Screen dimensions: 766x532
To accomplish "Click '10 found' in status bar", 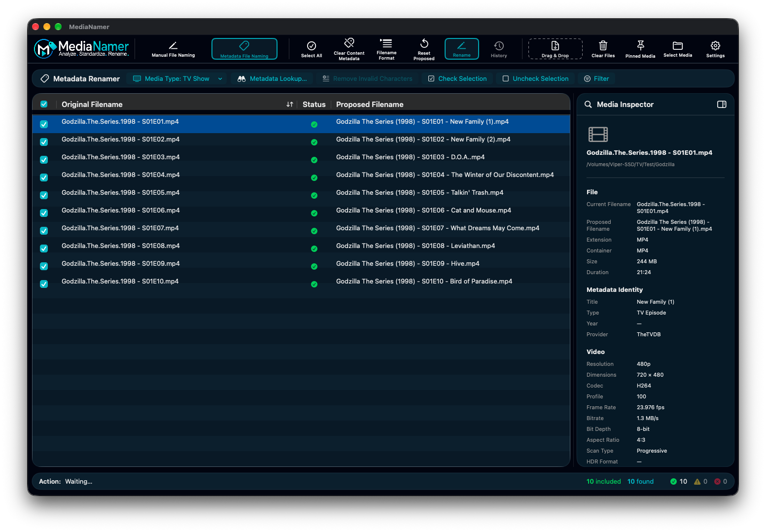I will point(640,481).
